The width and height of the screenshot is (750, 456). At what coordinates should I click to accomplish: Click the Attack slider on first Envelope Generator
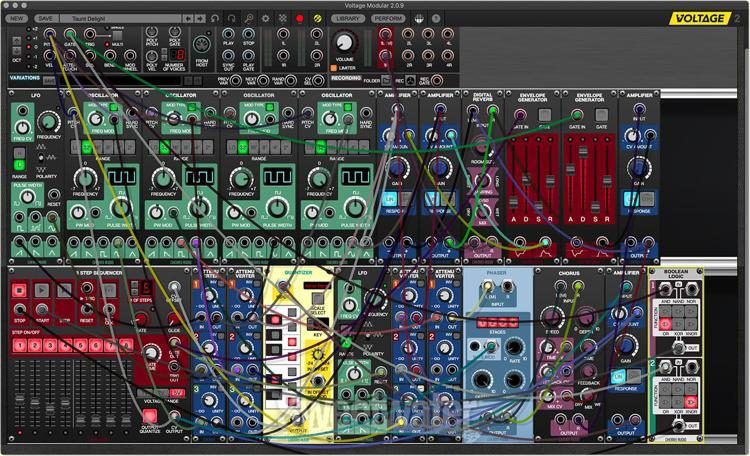click(514, 201)
